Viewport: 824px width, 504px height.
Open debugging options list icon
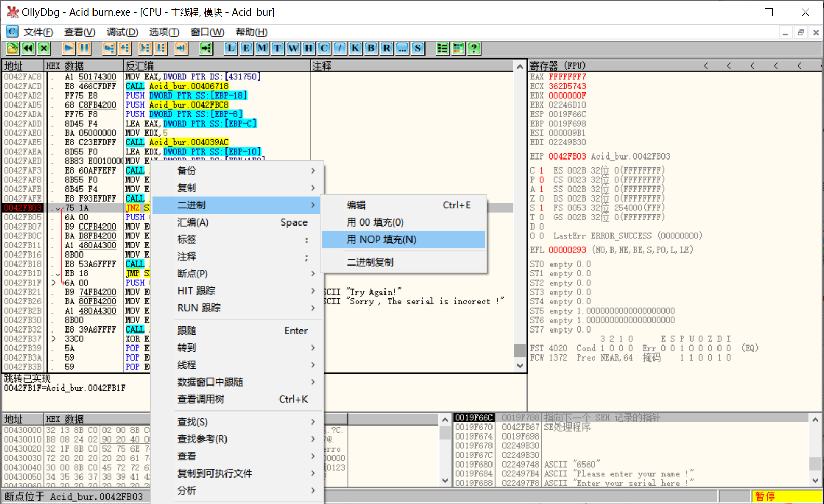coord(443,48)
